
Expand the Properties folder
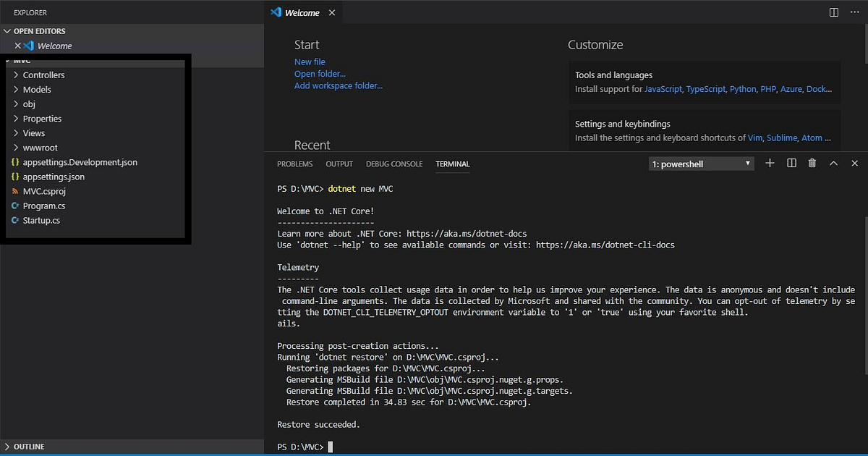(x=42, y=119)
